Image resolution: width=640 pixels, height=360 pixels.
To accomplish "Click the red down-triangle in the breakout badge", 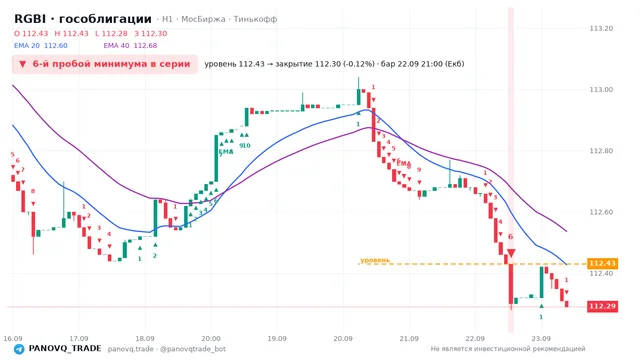I will click(x=22, y=64).
